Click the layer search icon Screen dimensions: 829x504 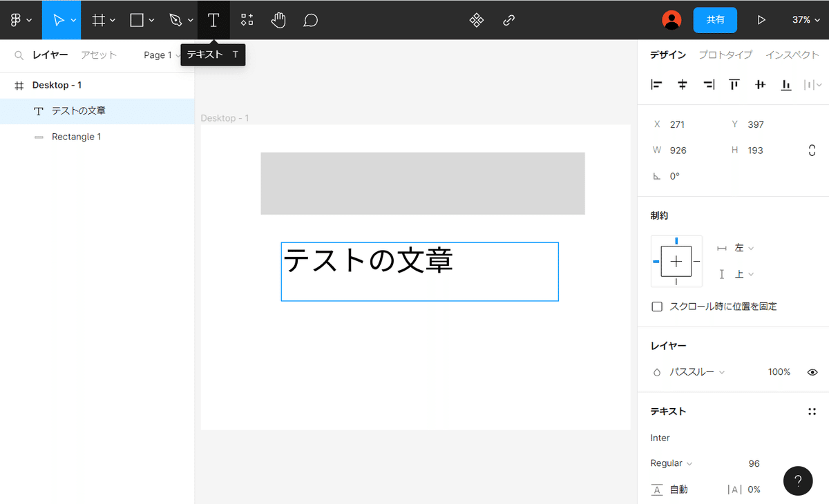[19, 55]
